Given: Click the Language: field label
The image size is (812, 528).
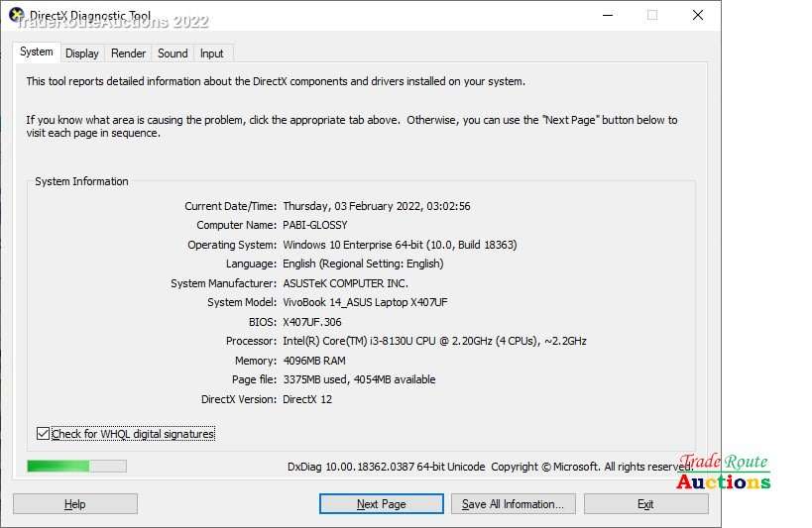Looking at the screenshot, I should click(251, 264).
